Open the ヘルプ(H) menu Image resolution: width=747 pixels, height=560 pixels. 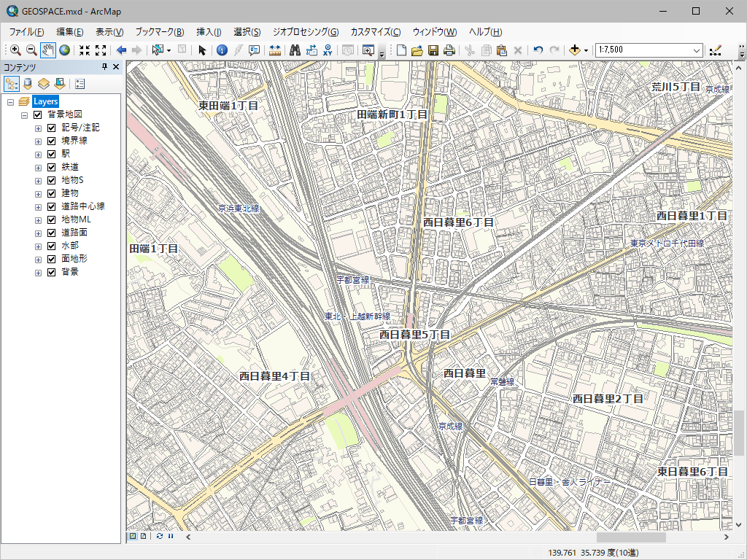click(x=485, y=32)
